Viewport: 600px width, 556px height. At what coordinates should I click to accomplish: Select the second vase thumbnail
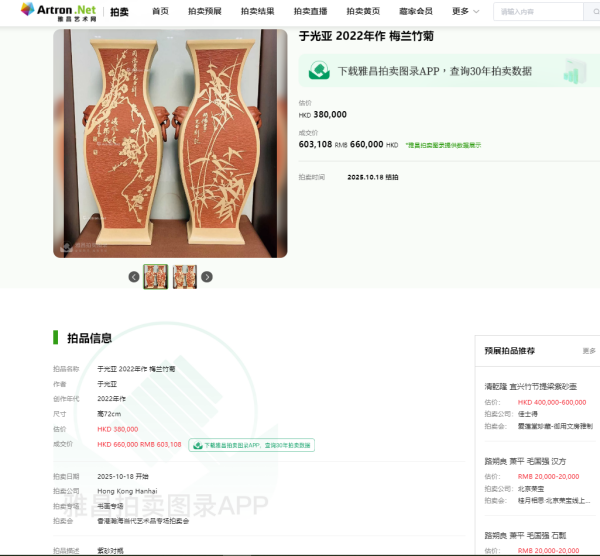pyautogui.click(x=185, y=277)
